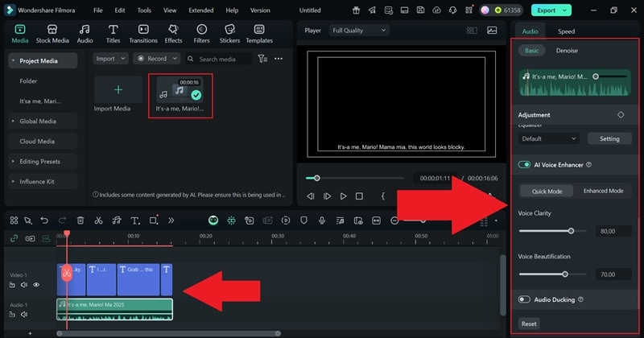Open the Edit menu
644x338 pixels.
[x=120, y=10]
